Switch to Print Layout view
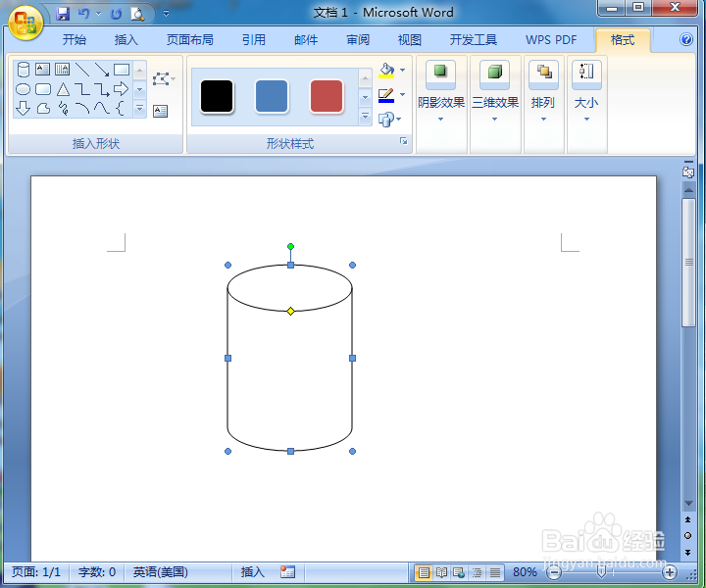The height and width of the screenshot is (588, 706). (424, 572)
